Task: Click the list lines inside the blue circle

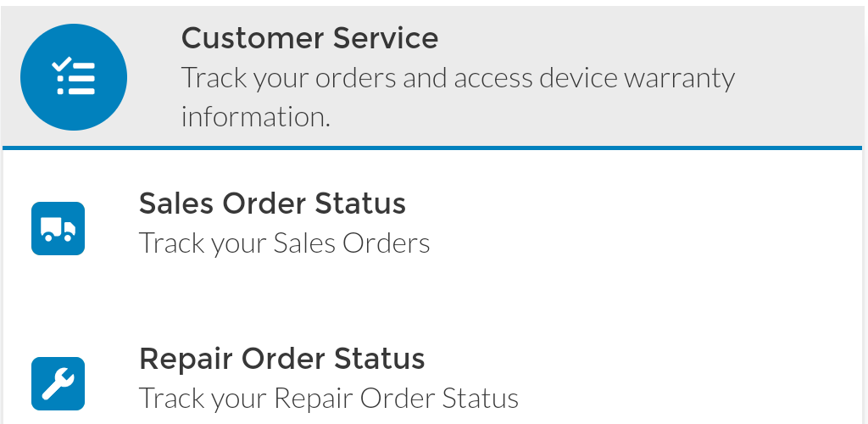Action: pyautogui.click(x=76, y=79)
